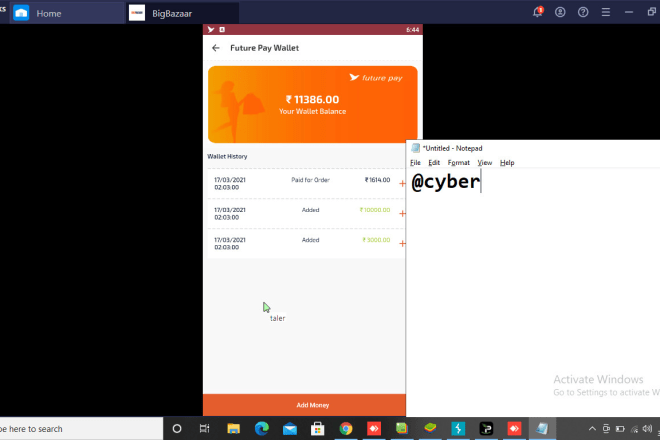Expand the Added ₹3000.00 transaction

(402, 243)
